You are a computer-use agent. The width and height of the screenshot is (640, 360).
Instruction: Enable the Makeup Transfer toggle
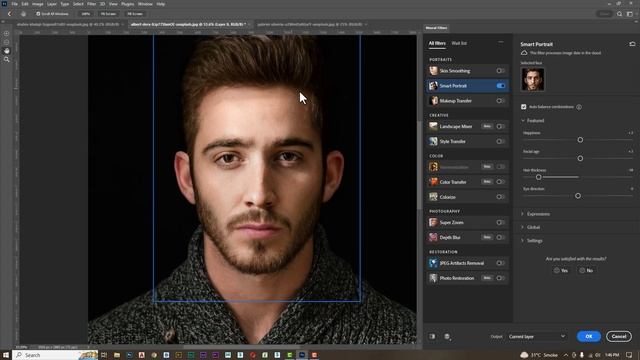click(x=500, y=100)
